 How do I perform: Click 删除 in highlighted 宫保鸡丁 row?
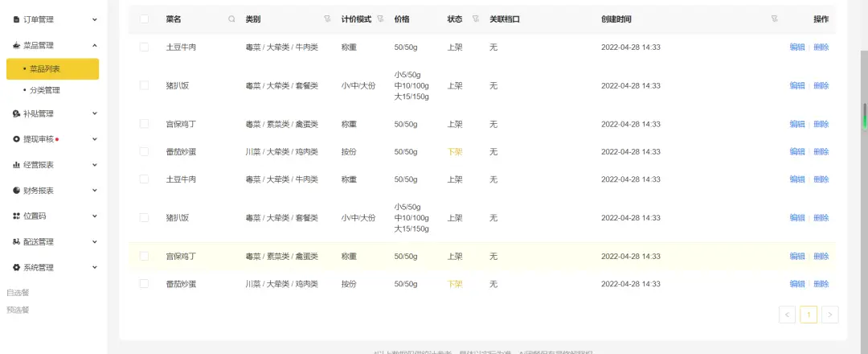tap(821, 257)
